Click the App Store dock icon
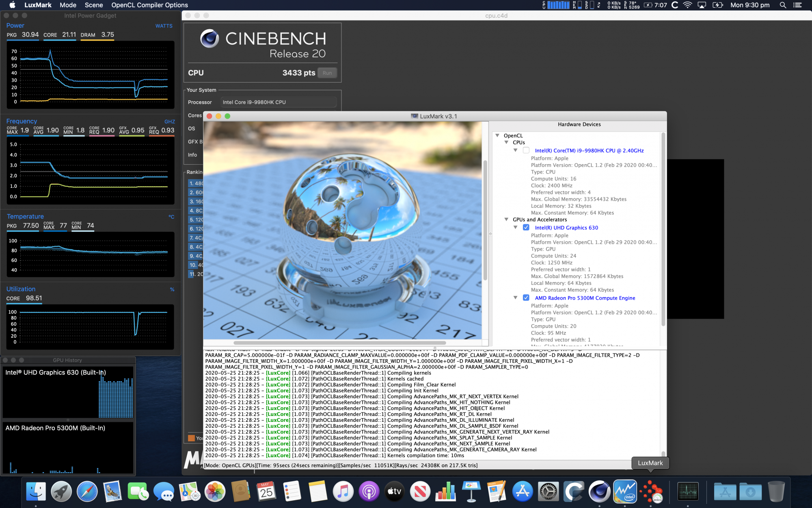 (523, 492)
